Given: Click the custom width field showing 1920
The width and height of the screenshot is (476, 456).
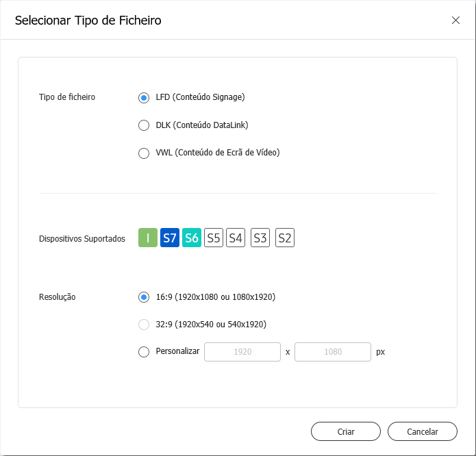Looking at the screenshot, I should tap(242, 352).
